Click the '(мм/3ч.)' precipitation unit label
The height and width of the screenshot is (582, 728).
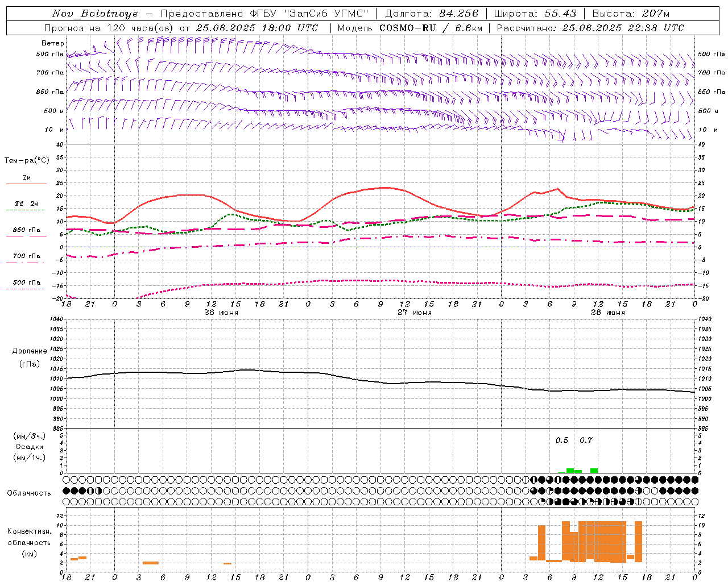(30, 436)
